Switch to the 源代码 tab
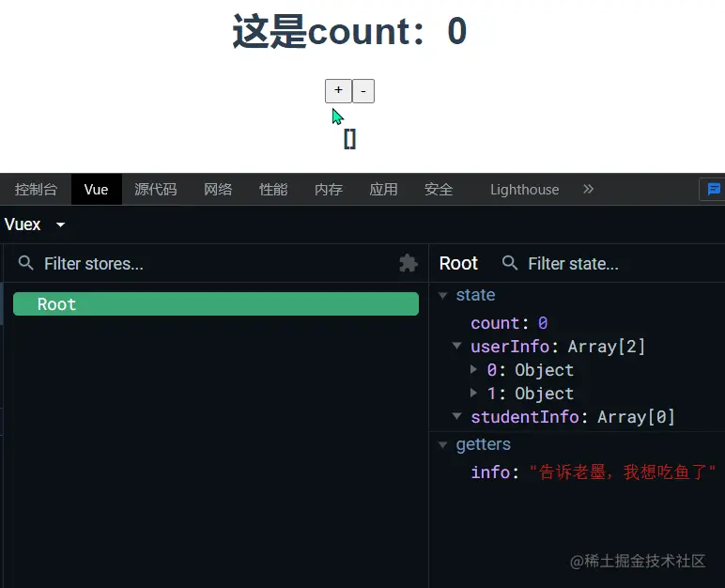 [155, 189]
